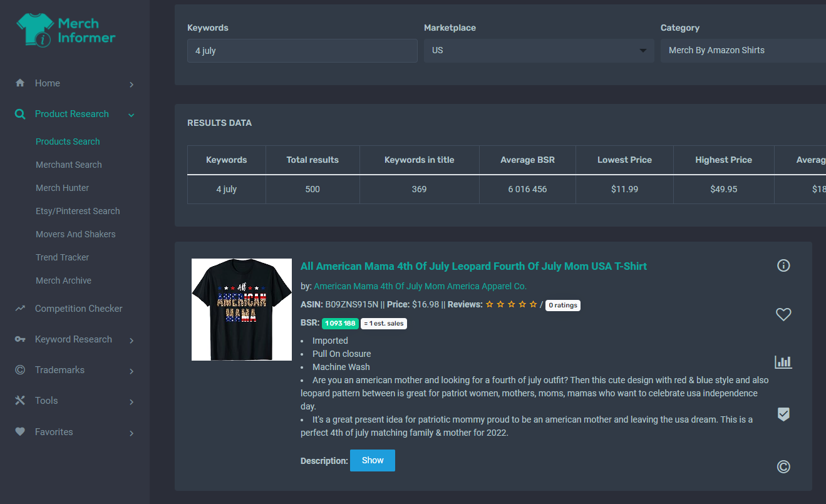Viewport: 826px width, 504px height.
Task: Collapse the Product Research menu chevron
Action: pos(132,115)
